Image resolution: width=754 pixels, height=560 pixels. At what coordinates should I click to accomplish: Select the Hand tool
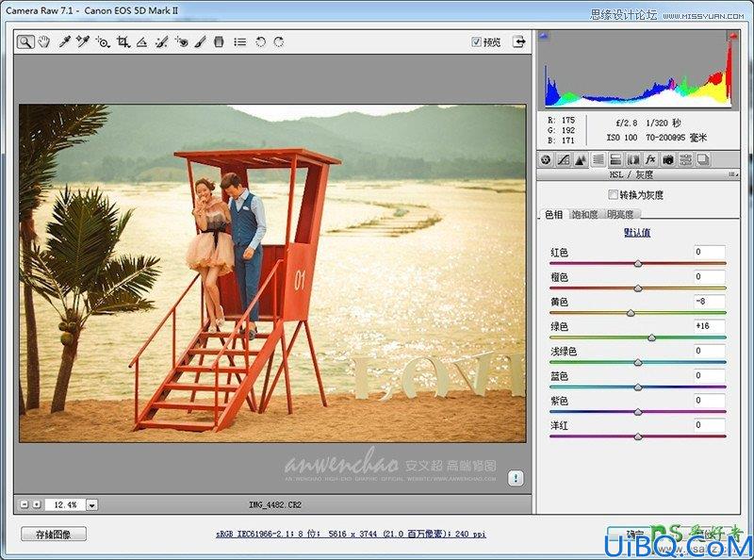click(x=44, y=42)
